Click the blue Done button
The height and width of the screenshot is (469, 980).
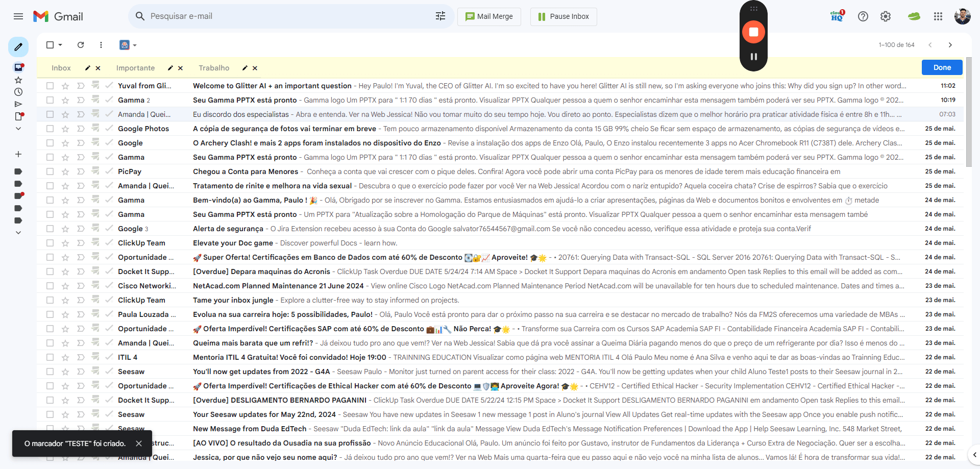(942, 67)
